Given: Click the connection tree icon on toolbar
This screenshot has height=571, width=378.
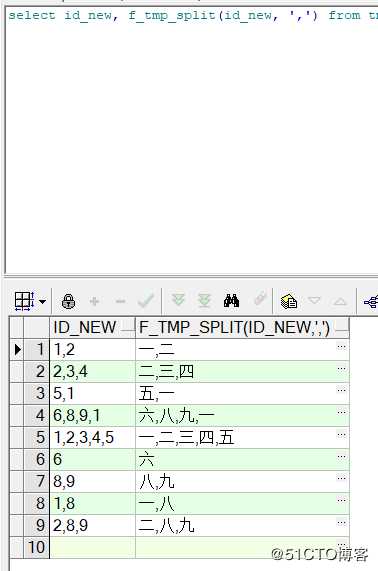Looking at the screenshot, I should pos(371,302).
